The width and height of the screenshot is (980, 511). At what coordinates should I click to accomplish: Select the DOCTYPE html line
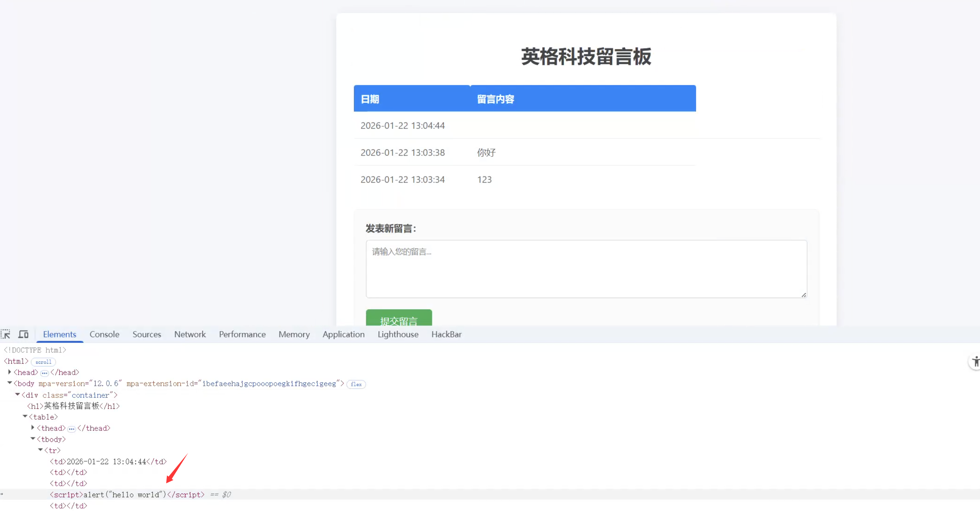pyautogui.click(x=35, y=350)
